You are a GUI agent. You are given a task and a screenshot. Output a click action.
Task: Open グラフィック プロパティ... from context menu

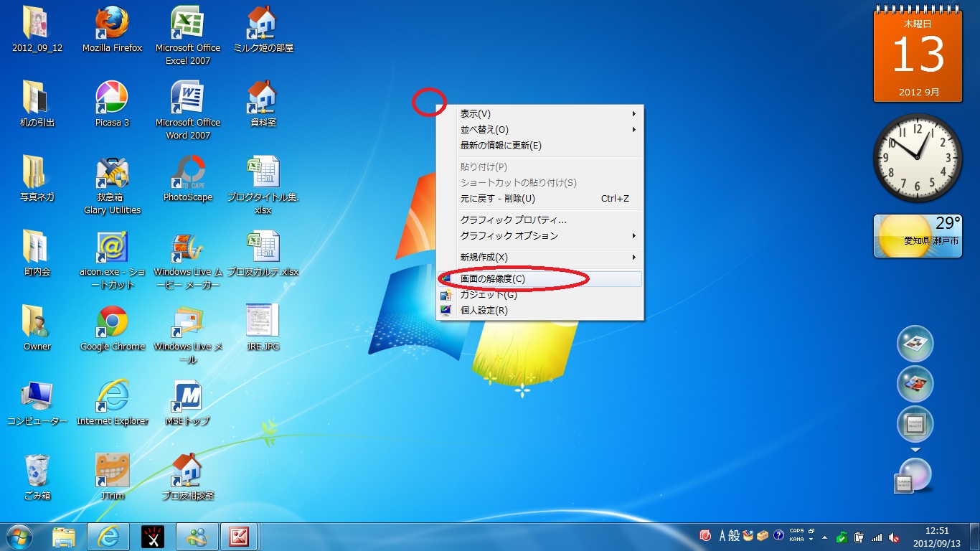540,220
